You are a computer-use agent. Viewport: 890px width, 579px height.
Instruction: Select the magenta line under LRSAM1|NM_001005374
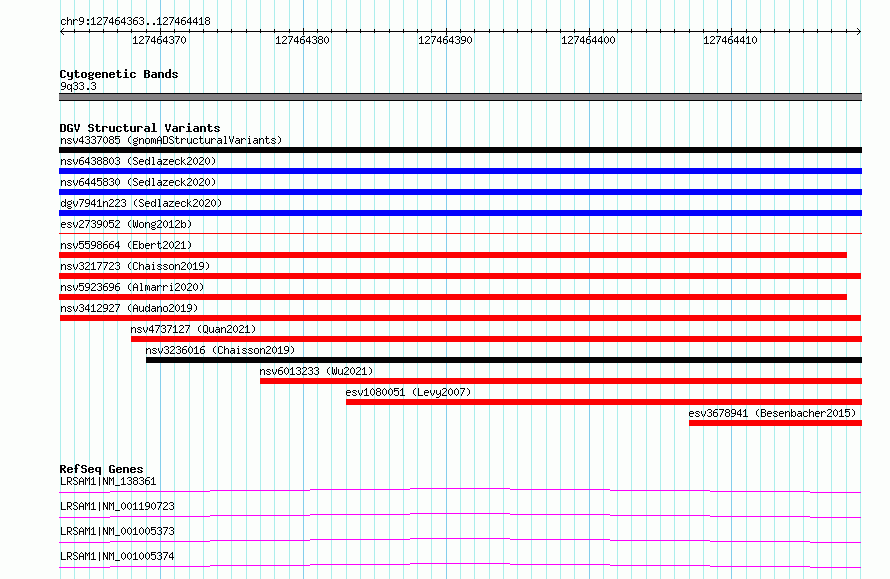click(460, 565)
